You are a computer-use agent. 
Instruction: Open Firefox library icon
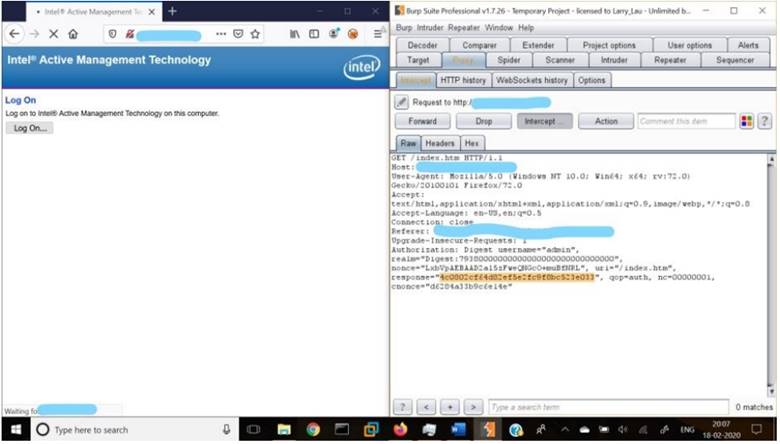295,34
